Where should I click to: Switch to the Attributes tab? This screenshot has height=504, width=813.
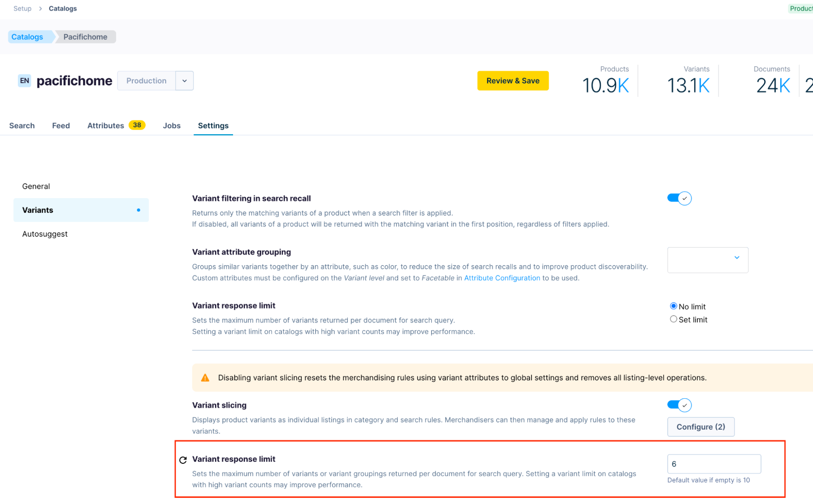pos(106,126)
